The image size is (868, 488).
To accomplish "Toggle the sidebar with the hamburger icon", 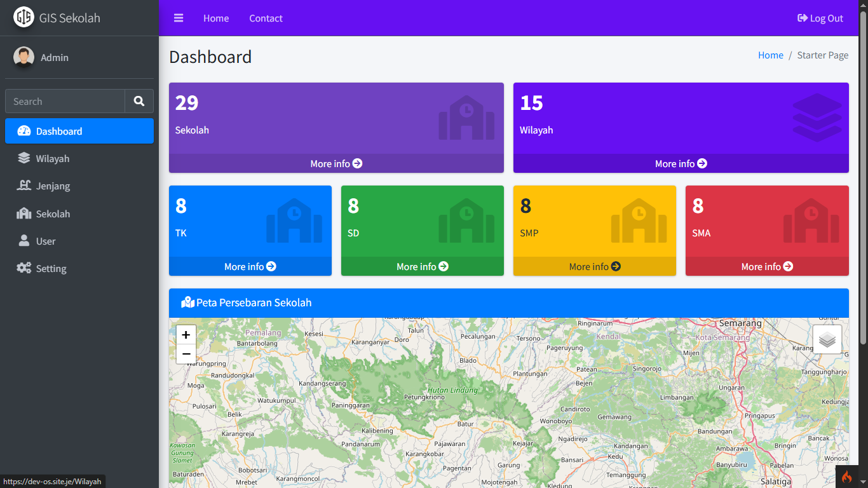I will point(179,18).
